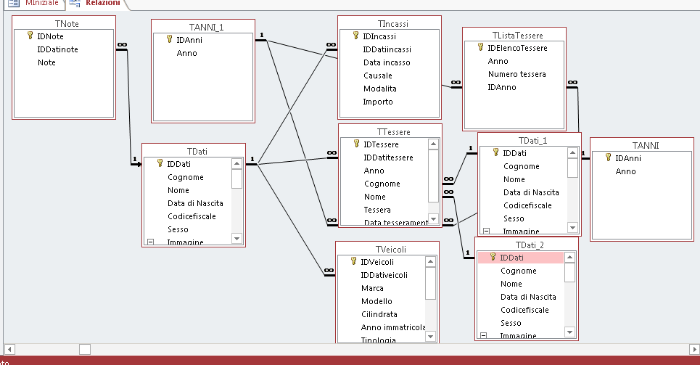Image resolution: width=700 pixels, height=365 pixels.
Task: Click the key icon in the TDati_2 table
Action: click(493, 257)
